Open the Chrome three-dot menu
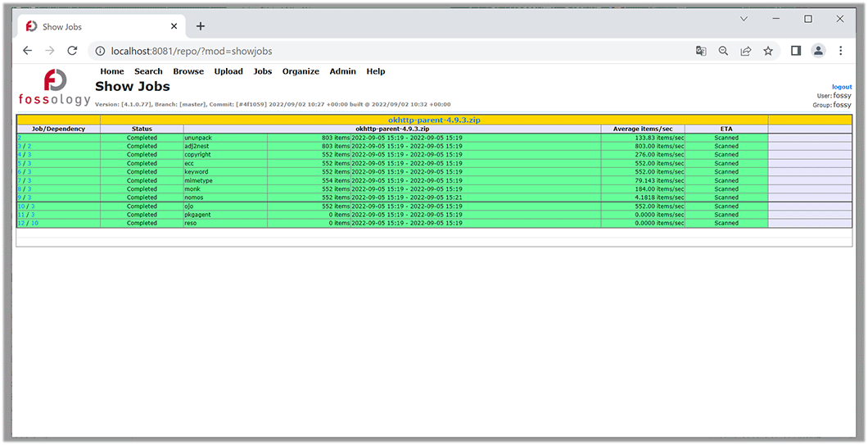This screenshot has width=868, height=445. pos(841,51)
